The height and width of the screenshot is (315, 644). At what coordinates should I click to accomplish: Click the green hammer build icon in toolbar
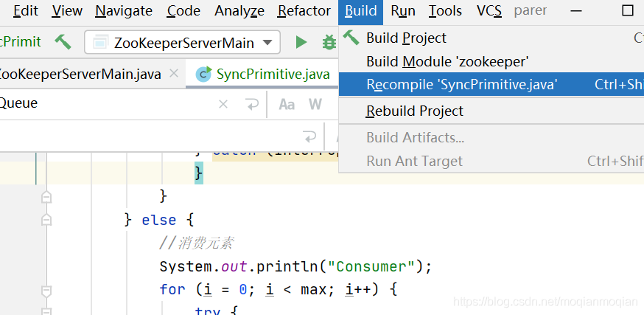[63, 42]
